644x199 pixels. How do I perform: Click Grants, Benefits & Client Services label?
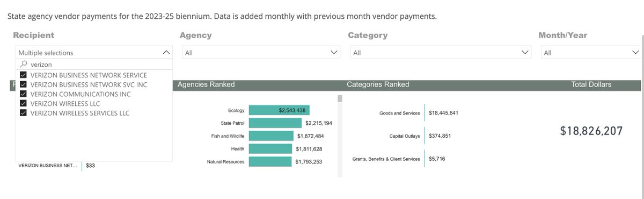click(x=386, y=159)
